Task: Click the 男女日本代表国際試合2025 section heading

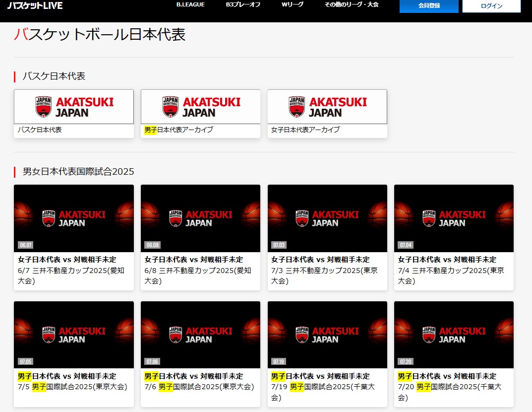Action: click(x=78, y=172)
